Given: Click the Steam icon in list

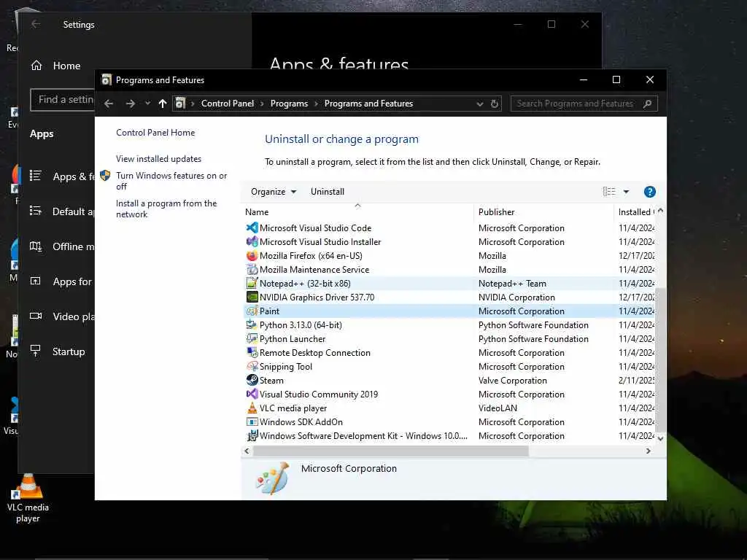Looking at the screenshot, I should (252, 380).
